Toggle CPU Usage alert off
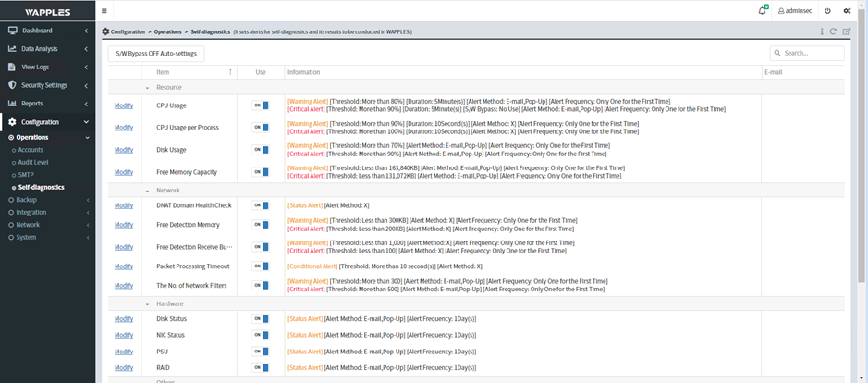This screenshot has height=383, width=868. coord(261,105)
